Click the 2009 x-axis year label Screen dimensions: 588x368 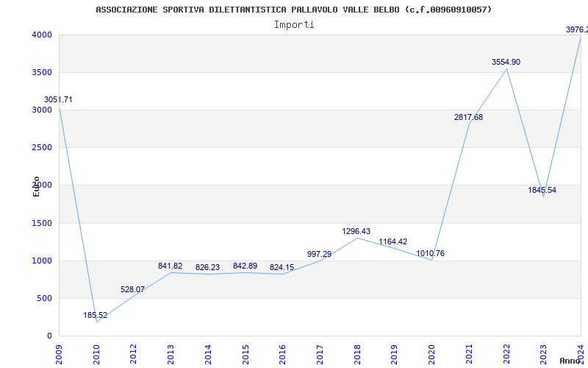59,355
